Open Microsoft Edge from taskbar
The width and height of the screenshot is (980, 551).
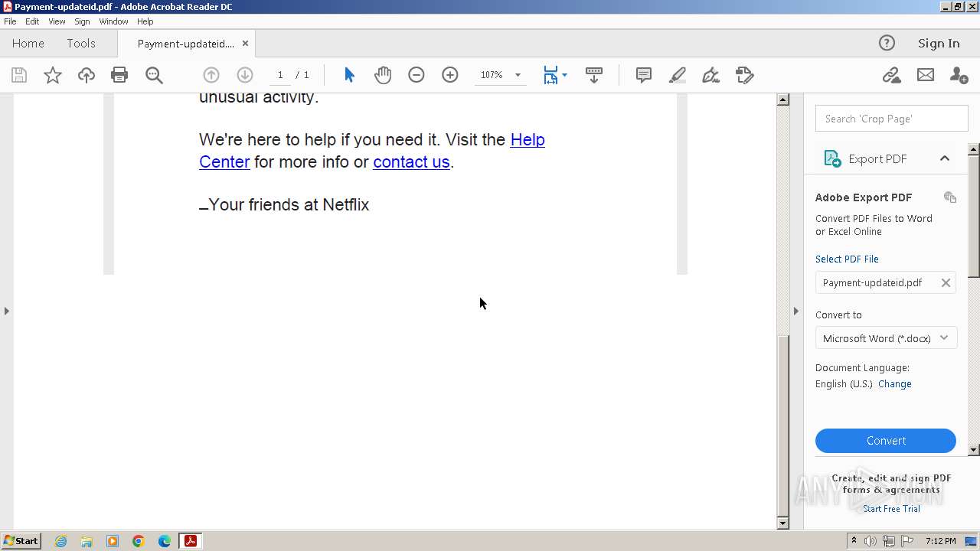165,541
